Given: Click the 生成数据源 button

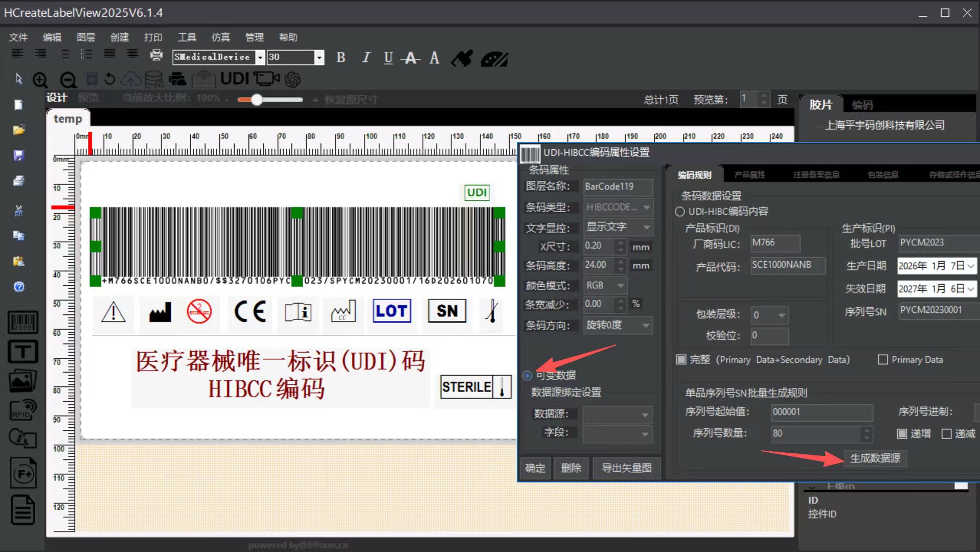Looking at the screenshot, I should pos(875,458).
